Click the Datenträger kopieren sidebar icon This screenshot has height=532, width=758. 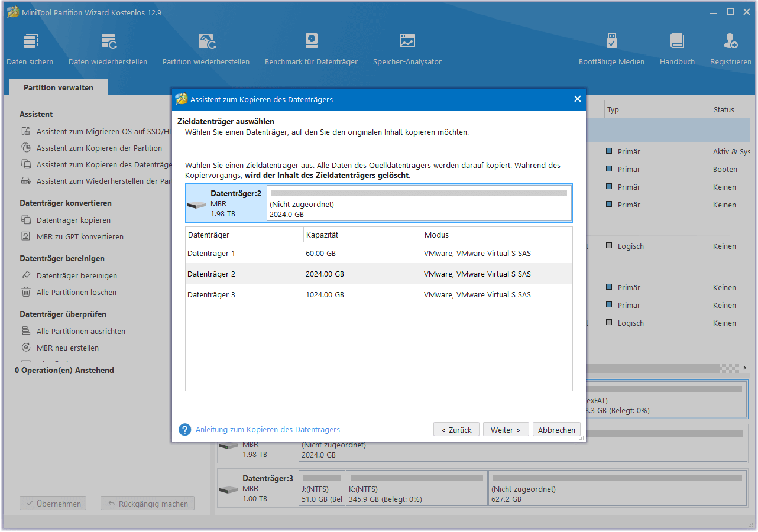(26, 220)
